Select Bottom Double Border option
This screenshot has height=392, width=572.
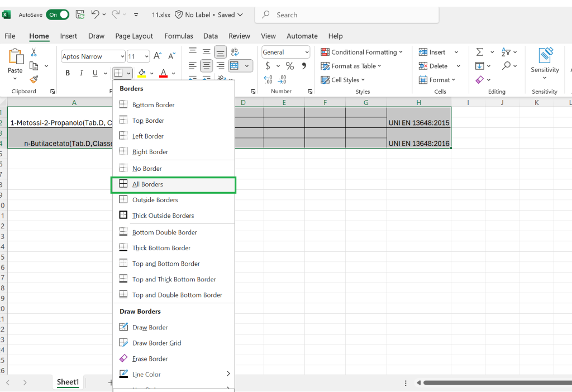174,232
